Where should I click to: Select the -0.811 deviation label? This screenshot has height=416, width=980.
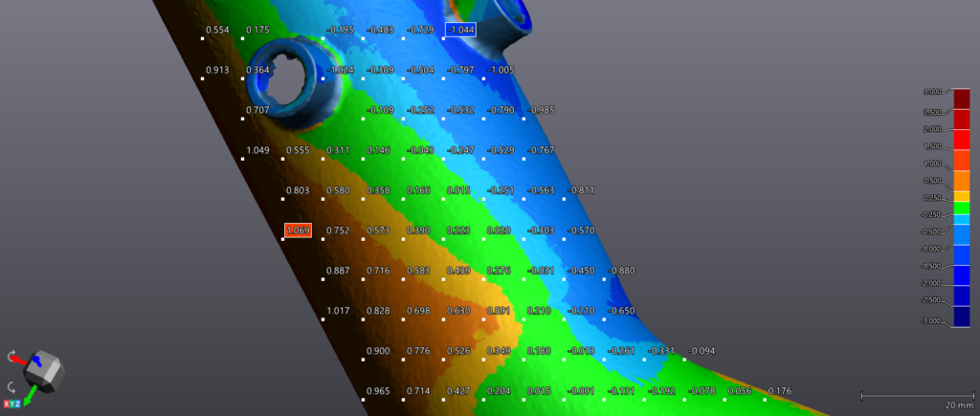[581, 190]
